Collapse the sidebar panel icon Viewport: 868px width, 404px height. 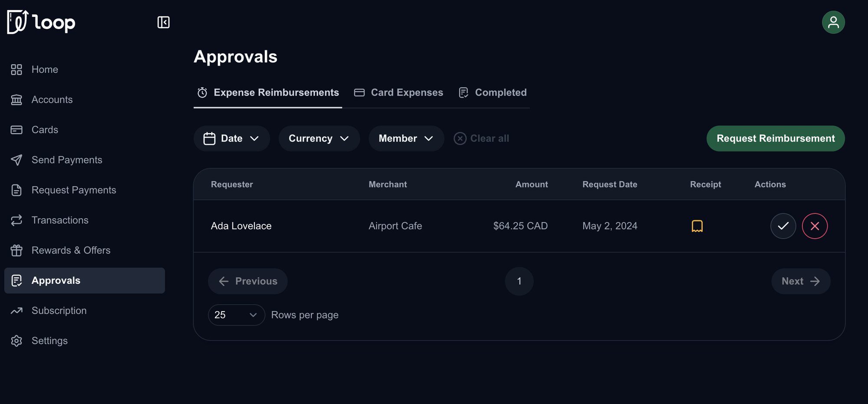pyautogui.click(x=163, y=22)
